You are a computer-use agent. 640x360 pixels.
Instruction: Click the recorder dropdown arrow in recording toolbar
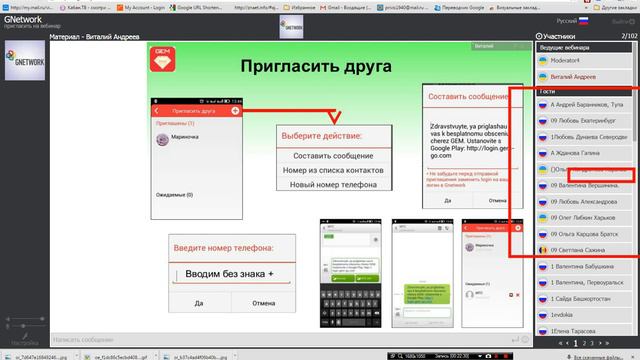(480, 356)
